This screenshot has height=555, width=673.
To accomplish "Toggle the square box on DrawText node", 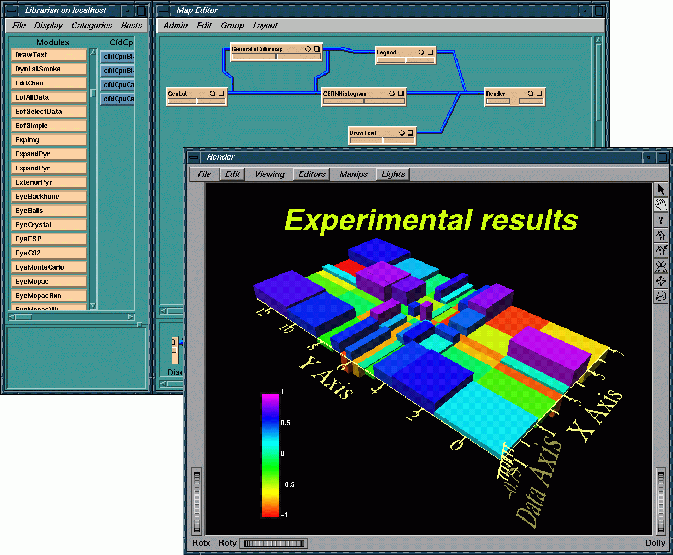I will pos(409,132).
